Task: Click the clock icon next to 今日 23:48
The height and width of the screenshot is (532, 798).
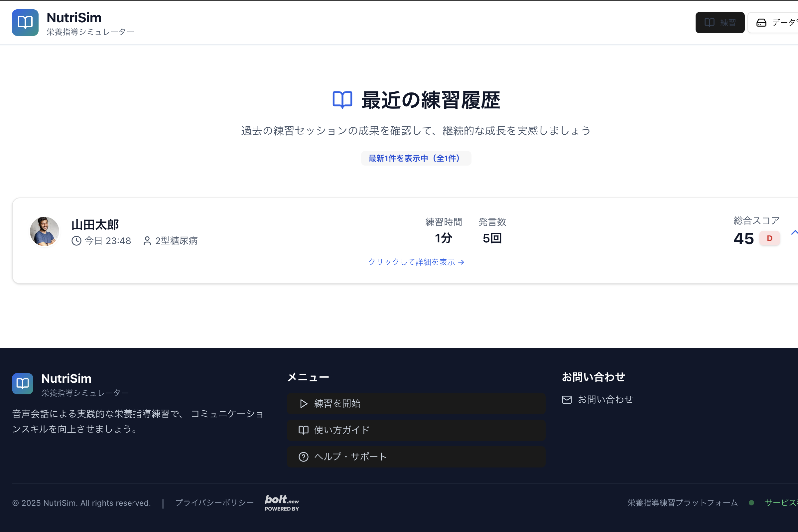Action: click(x=76, y=241)
